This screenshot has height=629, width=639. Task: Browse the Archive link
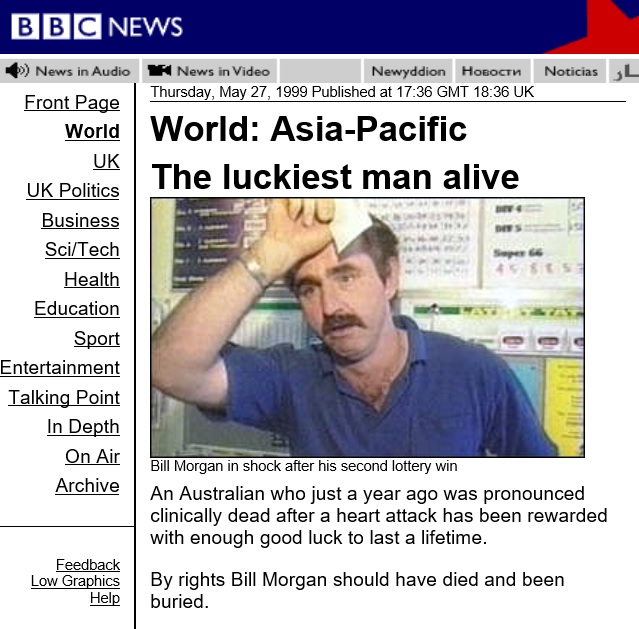coord(88,486)
